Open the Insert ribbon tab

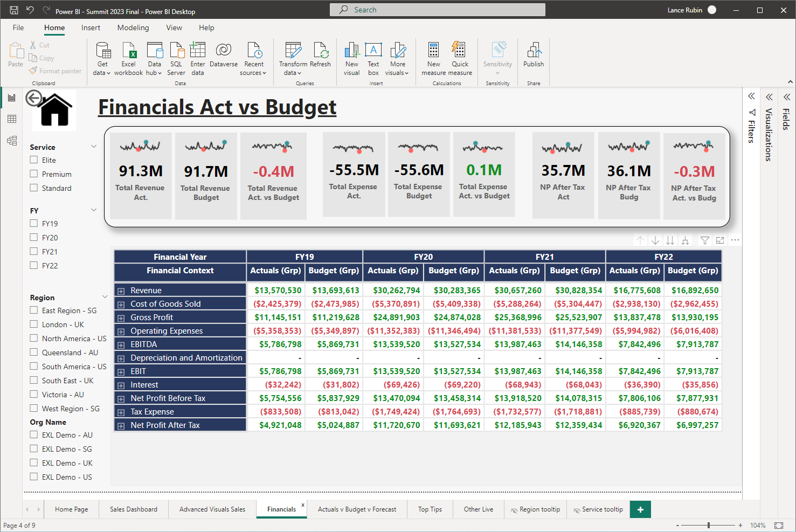91,27
